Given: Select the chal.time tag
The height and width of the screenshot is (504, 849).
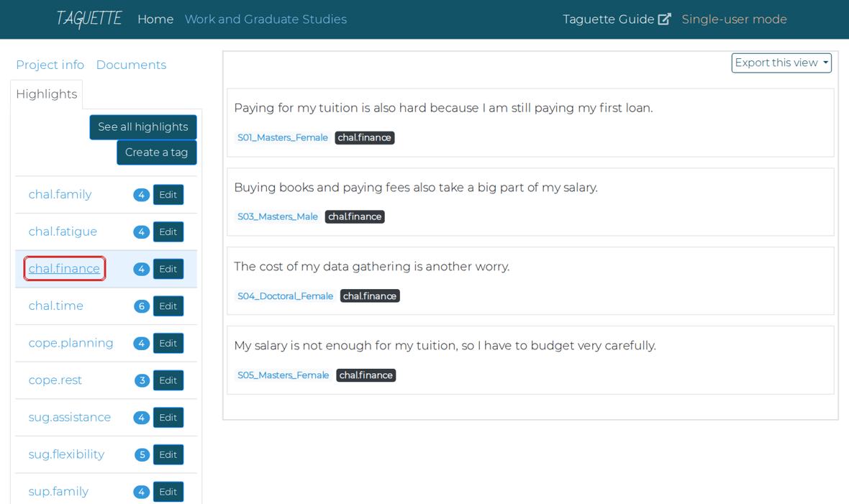Looking at the screenshot, I should click(56, 306).
